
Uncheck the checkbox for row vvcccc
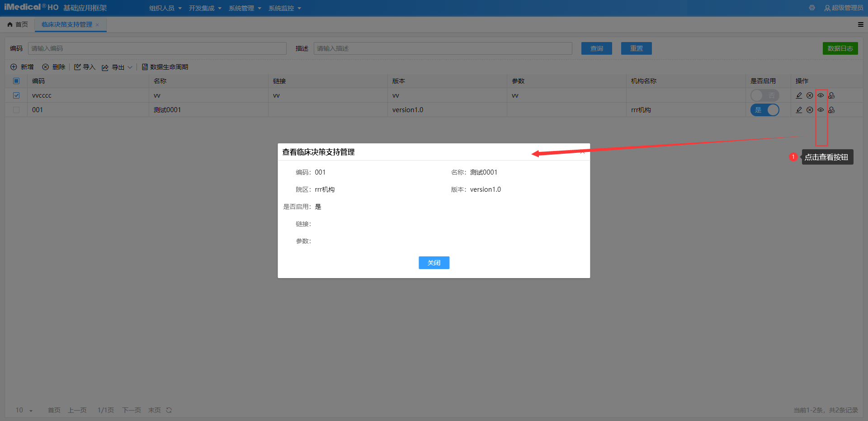pyautogui.click(x=16, y=95)
